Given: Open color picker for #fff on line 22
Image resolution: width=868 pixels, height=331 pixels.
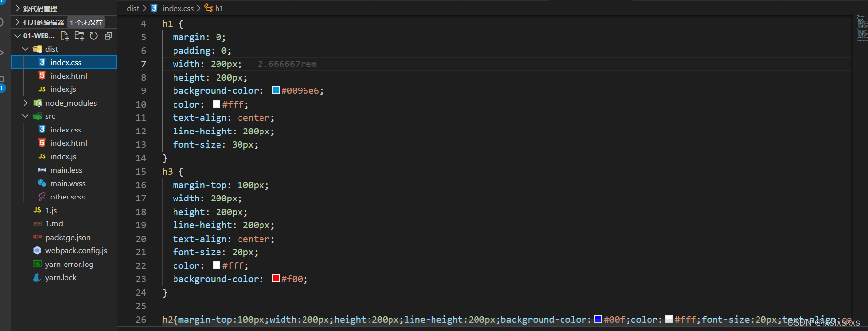Looking at the screenshot, I should click(217, 265).
